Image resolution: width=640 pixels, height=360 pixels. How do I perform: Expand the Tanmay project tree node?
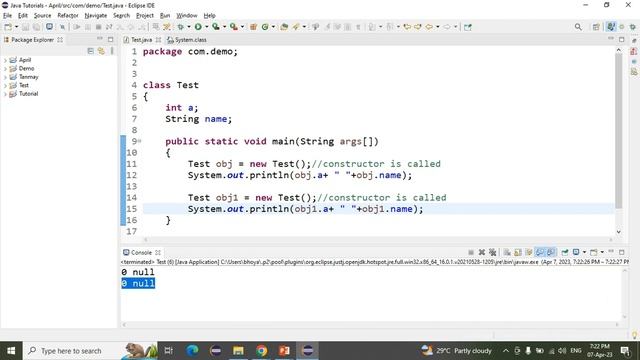[x=5, y=77]
